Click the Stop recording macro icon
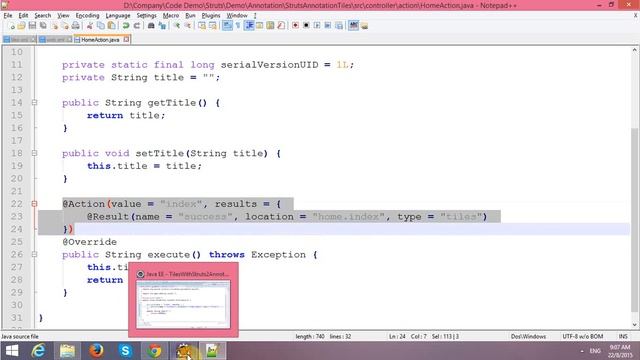Viewport: 640px width, 360px height. [x=306, y=26]
